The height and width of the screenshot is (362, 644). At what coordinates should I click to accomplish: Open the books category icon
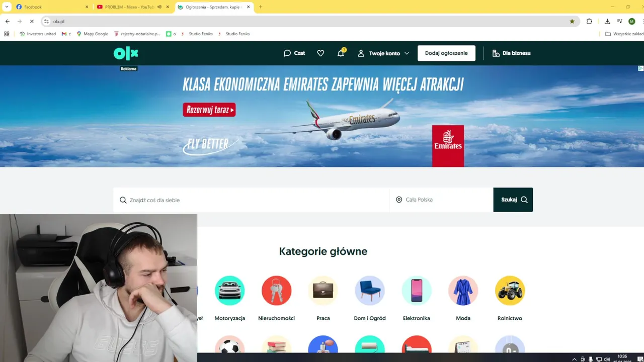pos(276,344)
